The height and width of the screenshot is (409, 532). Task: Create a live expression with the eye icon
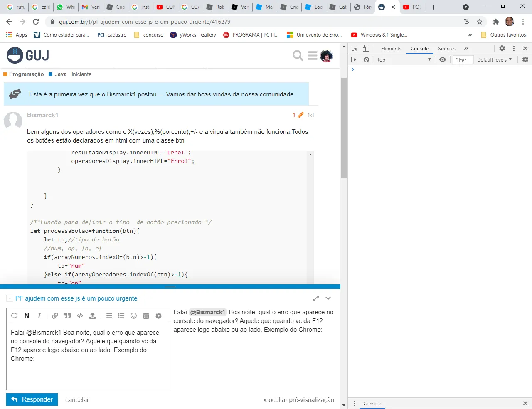443,60
